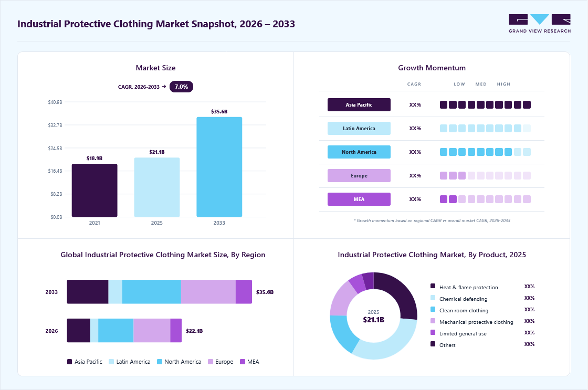Click the Limited general use legend swatch
The image size is (588, 390).
click(x=433, y=332)
